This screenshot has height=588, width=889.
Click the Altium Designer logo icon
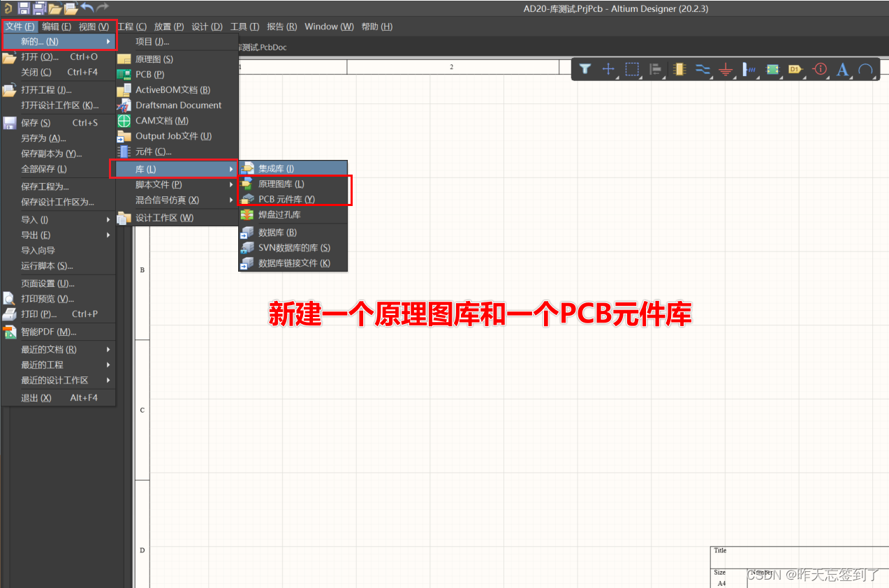click(8, 8)
